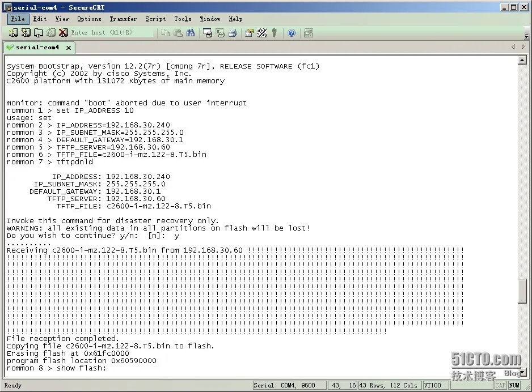The image size is (532, 392).
Task: Click the blue Help question-mark icon
Action: pyautogui.click(x=292, y=33)
